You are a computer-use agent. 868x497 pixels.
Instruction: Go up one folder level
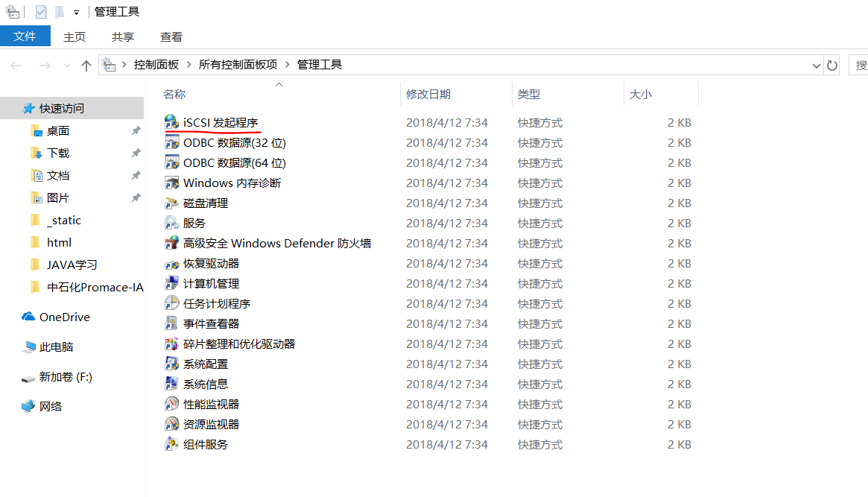coord(86,66)
